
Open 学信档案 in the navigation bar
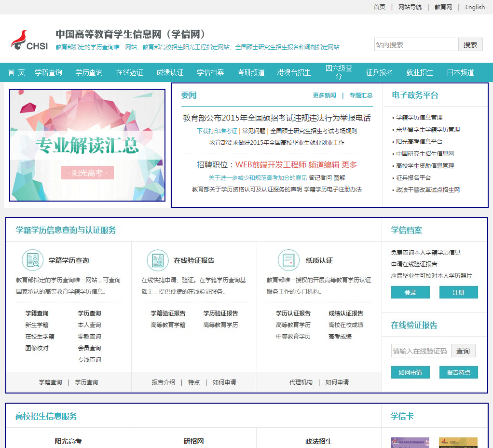click(211, 73)
